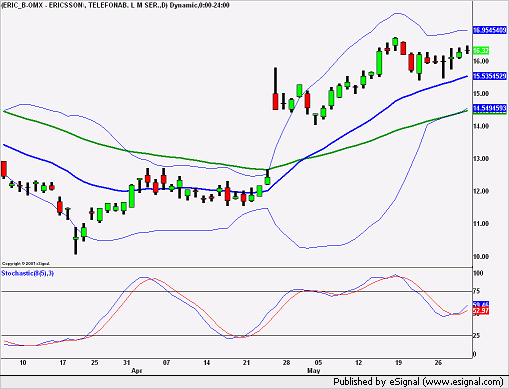The width and height of the screenshot is (509, 389).
Task: Select the date label 12 on time axis
Action: 358,363
